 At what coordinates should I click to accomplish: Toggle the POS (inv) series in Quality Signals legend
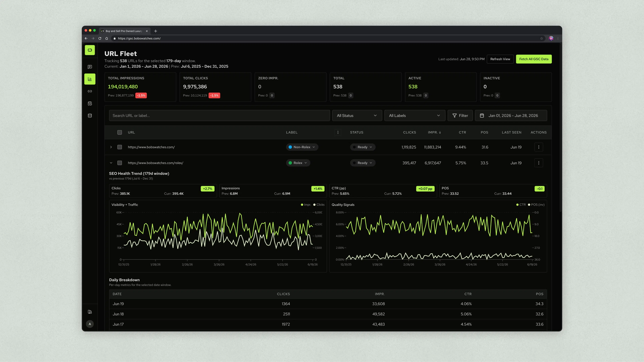(x=536, y=205)
